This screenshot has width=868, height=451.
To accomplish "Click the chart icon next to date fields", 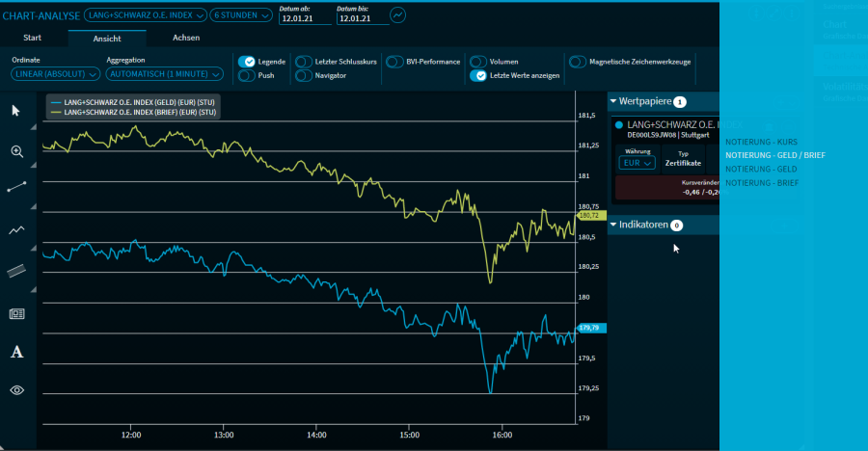I will pos(398,15).
